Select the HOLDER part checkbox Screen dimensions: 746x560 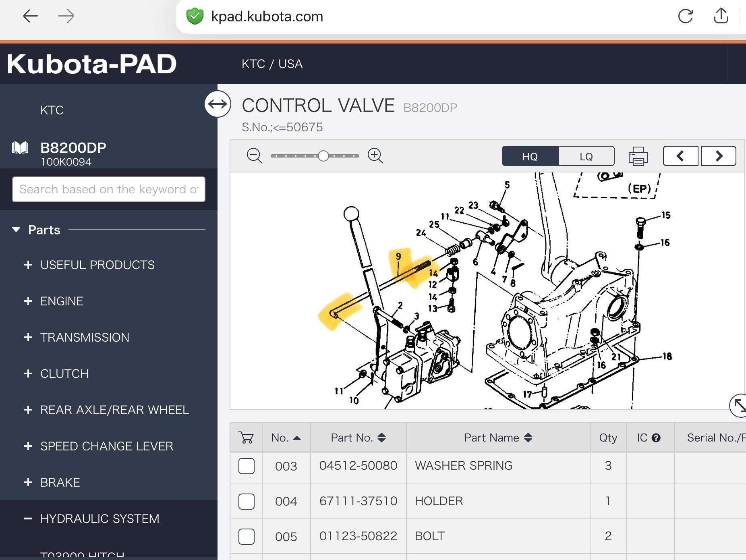[x=247, y=502]
